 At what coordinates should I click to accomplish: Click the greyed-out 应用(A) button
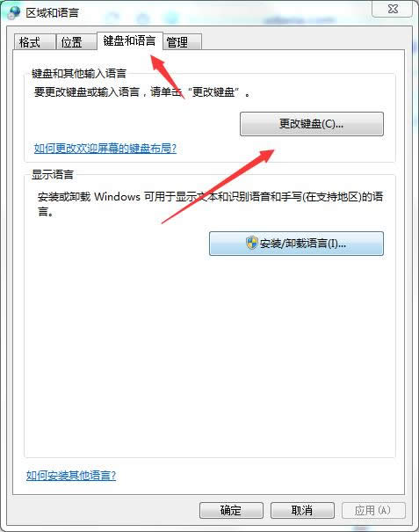373,510
